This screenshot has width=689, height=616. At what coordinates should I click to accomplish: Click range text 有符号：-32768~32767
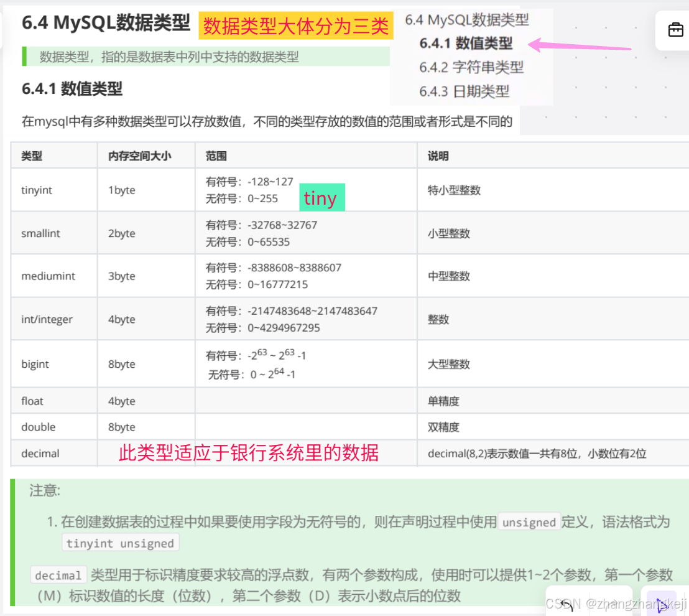click(x=261, y=225)
